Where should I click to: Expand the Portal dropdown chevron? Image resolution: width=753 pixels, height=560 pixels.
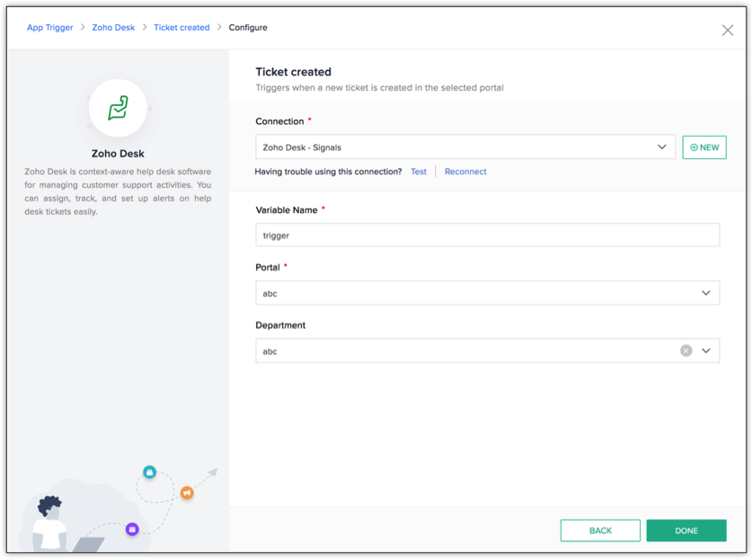click(x=705, y=293)
